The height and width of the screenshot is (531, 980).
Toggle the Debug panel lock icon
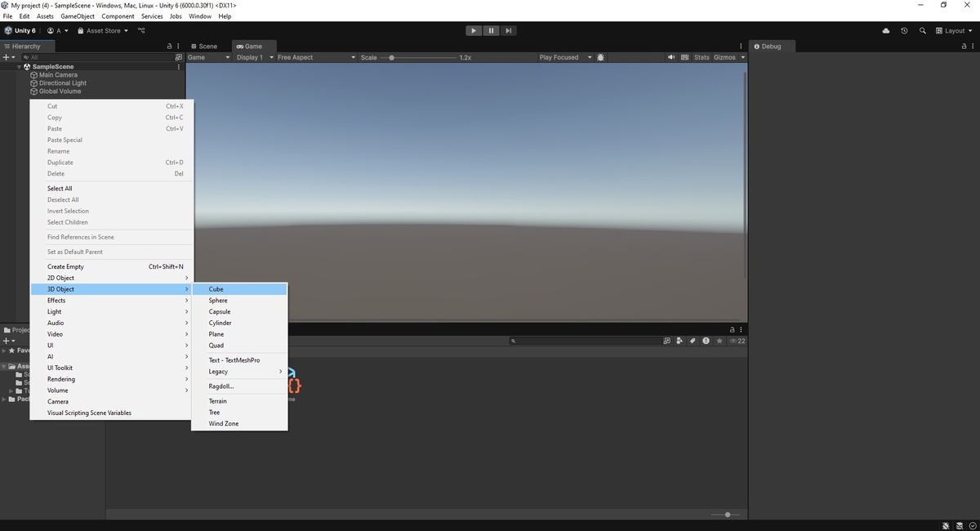(964, 47)
